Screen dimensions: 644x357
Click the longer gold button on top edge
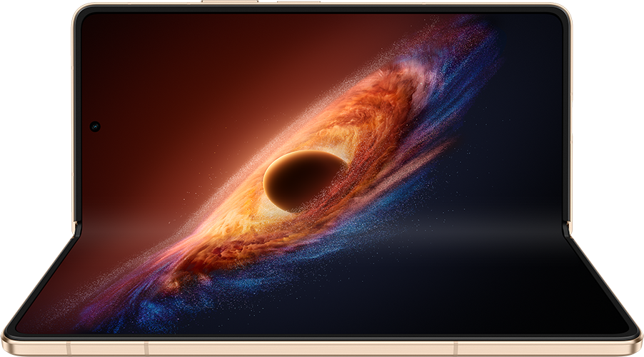230,1
